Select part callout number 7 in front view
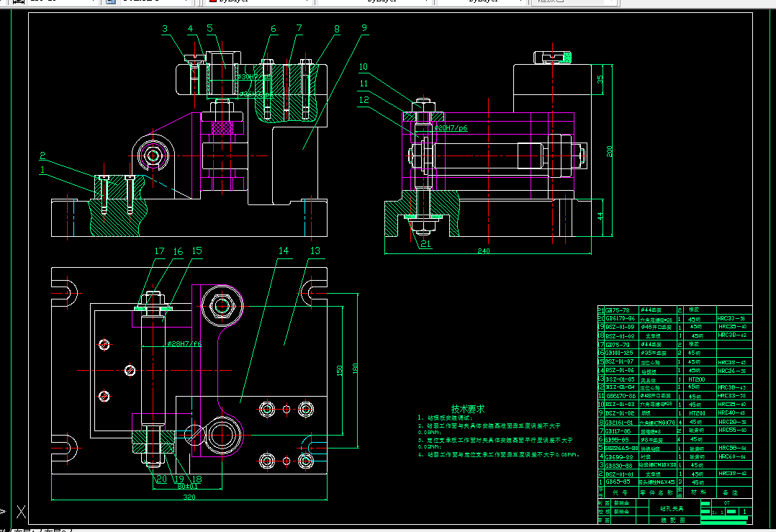Screen dimensions: 776x532 299,28
